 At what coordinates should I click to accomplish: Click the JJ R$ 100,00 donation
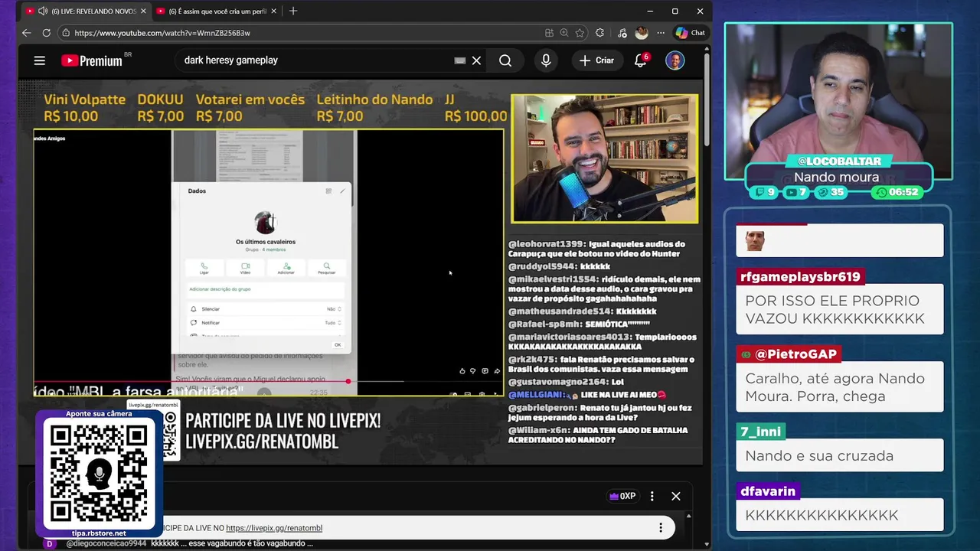click(475, 108)
